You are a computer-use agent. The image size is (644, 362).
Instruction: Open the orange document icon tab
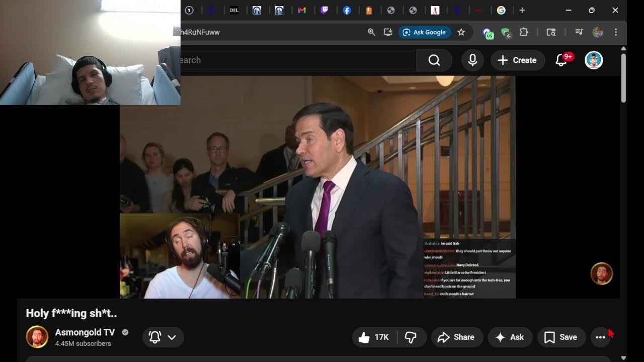click(369, 10)
